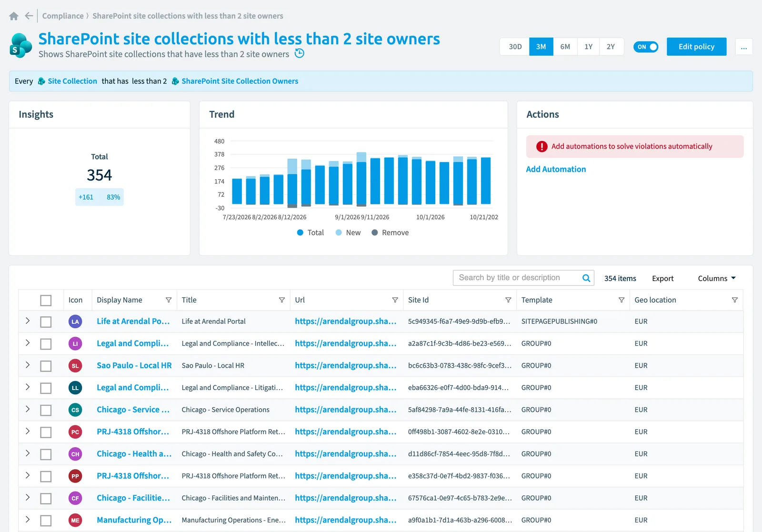
Task: Click the SharePoint logo icon by the title
Action: click(x=21, y=46)
